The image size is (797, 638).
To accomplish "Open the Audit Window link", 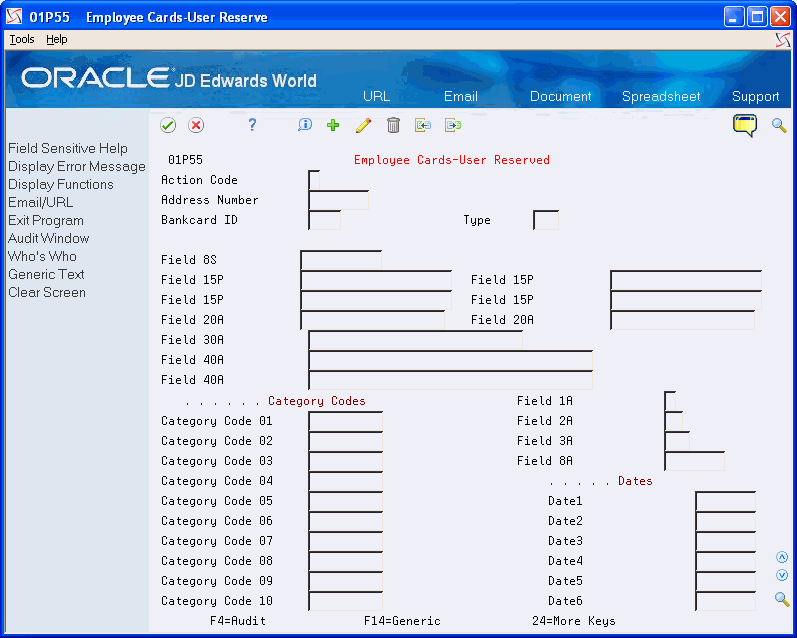I will [x=48, y=238].
